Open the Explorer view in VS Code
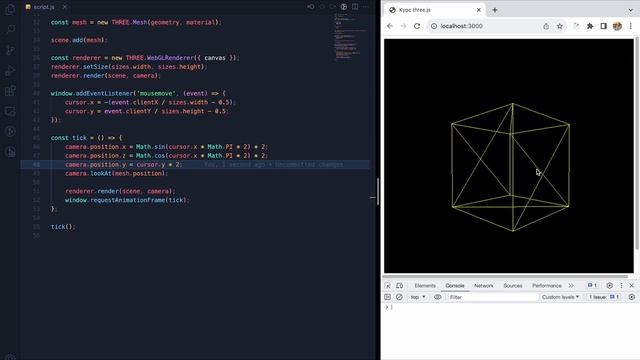640x360 pixels. point(10,9)
